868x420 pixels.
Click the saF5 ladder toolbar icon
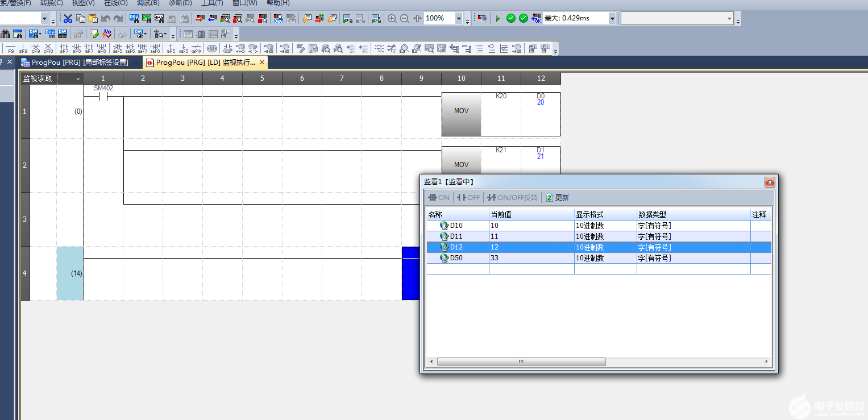pos(118,49)
